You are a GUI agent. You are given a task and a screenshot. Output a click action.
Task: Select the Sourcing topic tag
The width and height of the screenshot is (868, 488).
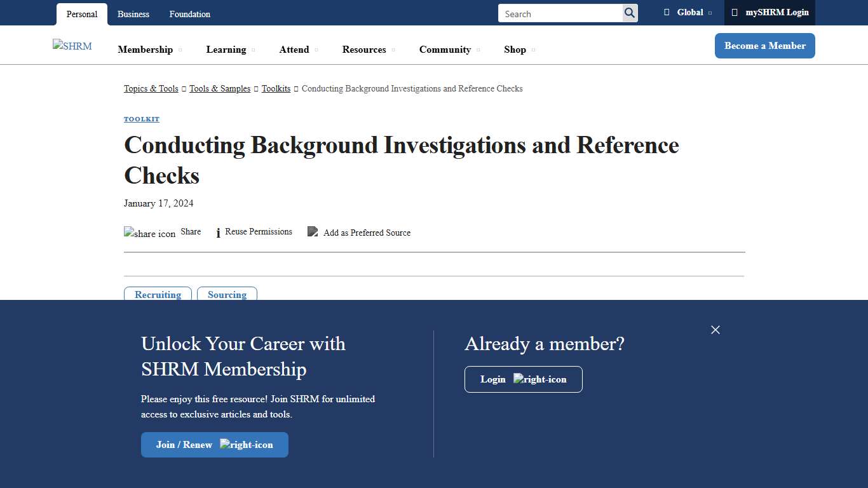pos(227,294)
